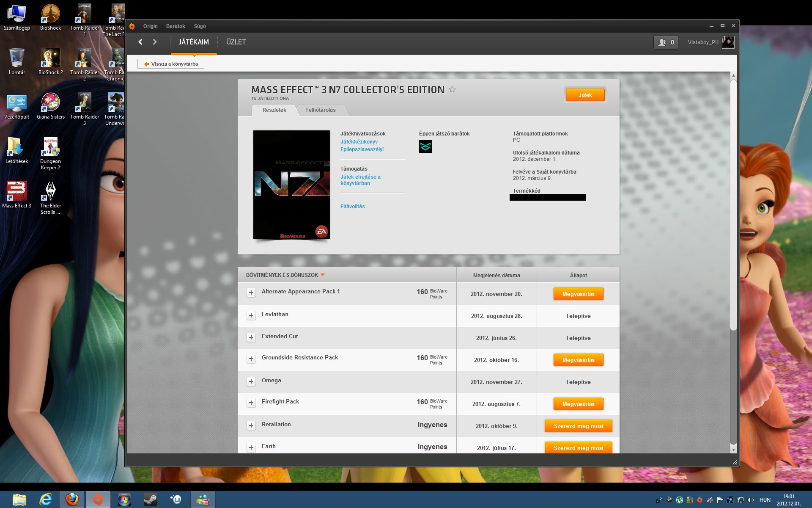Expand the Retaliation row
This screenshot has width=812, height=508.
(x=251, y=425)
